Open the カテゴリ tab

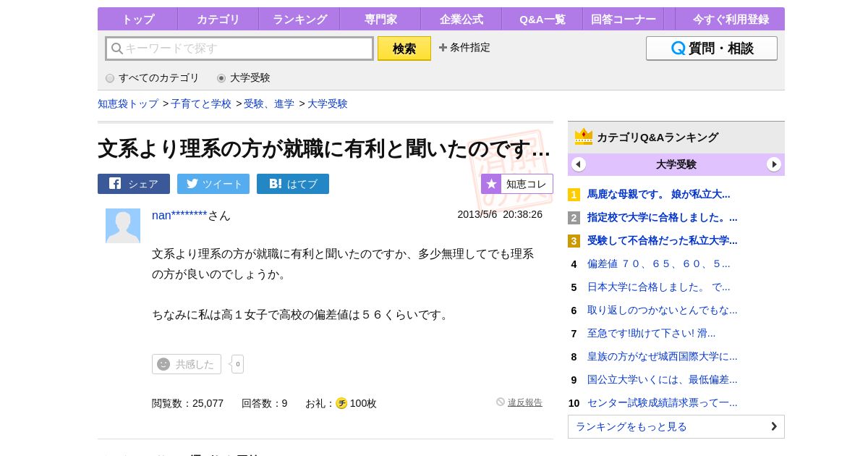(218, 19)
